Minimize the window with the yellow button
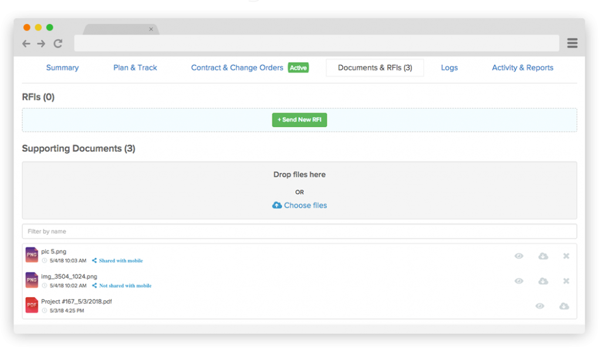601x364 pixels. 38,27
